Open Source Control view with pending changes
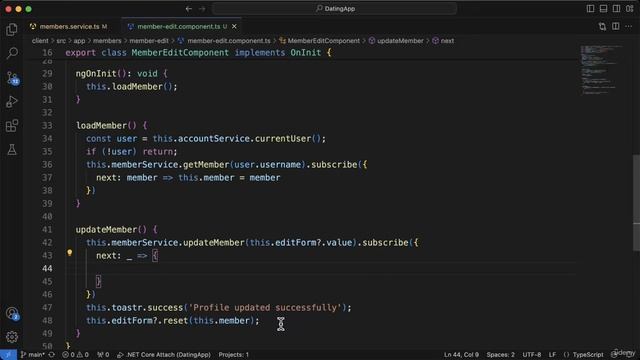Viewport: 640px width, 360px height. click(12, 78)
